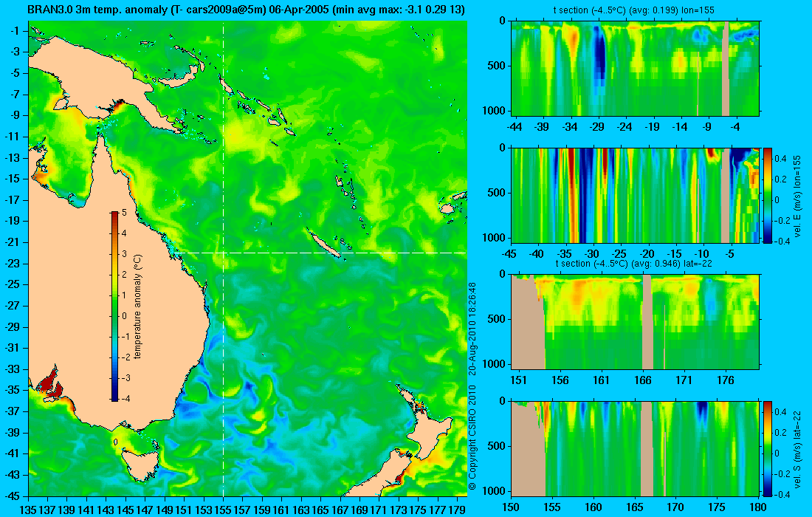Click the "© Copyright CSIRO 2010" vertical text
This screenshot has width=812, height=517.
click(472, 438)
